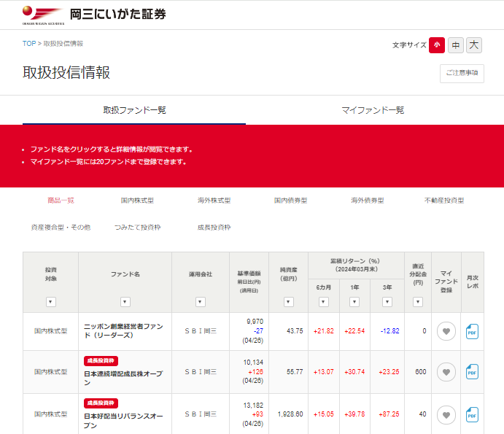Open PDF report for ニッポン創業経営者ファンド
This screenshot has width=504, height=434.
pyautogui.click(x=472, y=331)
